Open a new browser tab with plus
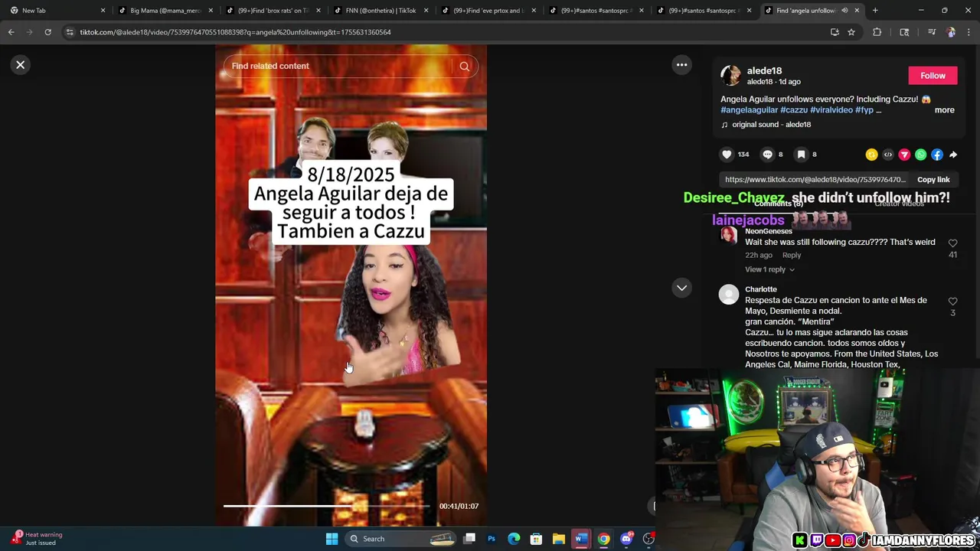980x551 pixels. click(875, 11)
